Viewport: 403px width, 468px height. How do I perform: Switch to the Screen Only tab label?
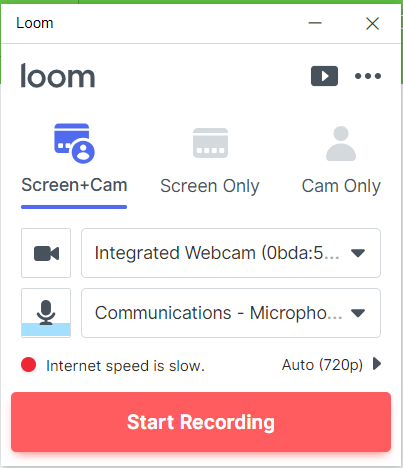210,186
